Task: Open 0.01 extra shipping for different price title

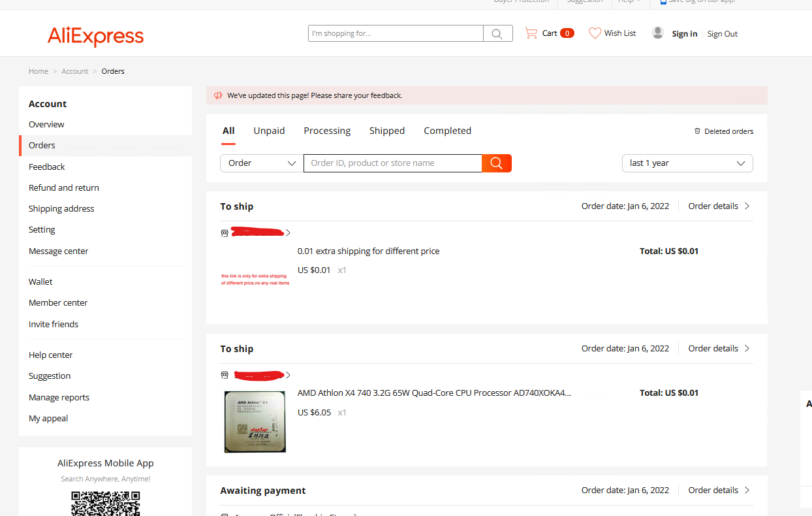Action: click(x=369, y=251)
